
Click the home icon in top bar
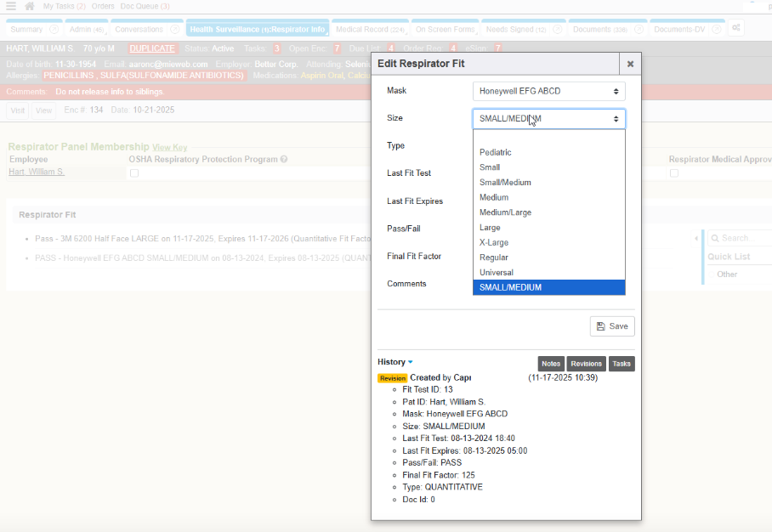point(30,6)
